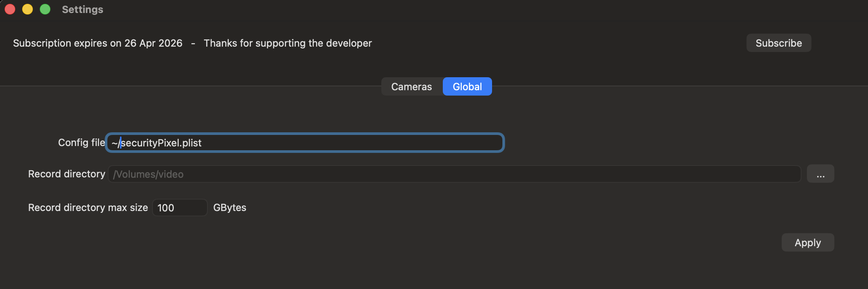Click the dash separator after expiry date
The width and height of the screenshot is (868, 289).
coord(193,44)
